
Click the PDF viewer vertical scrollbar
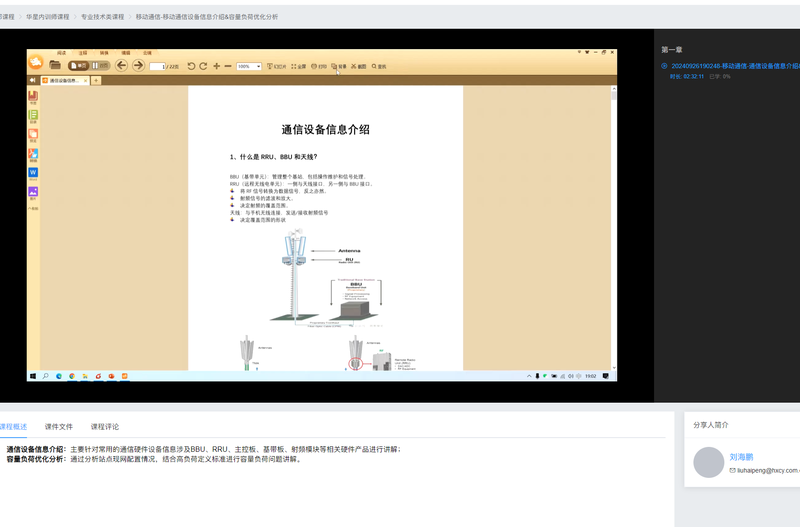pos(614,228)
